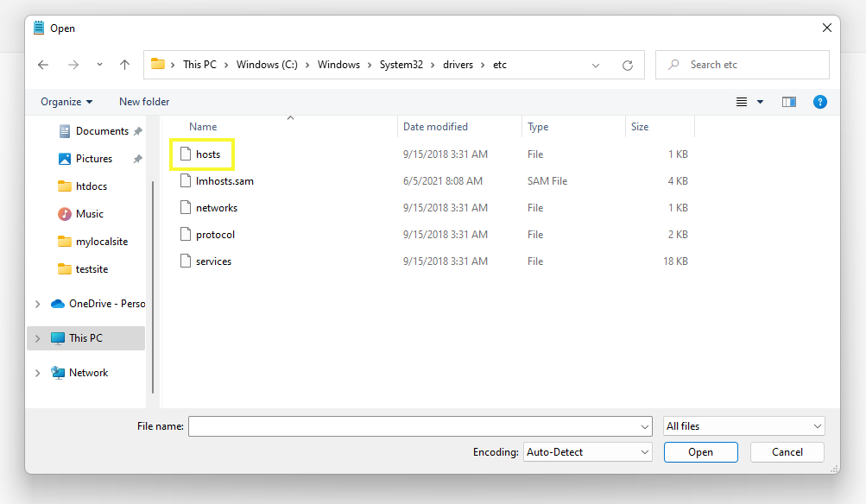
Task: Click the lmhosts.sam file icon
Action: (186, 180)
